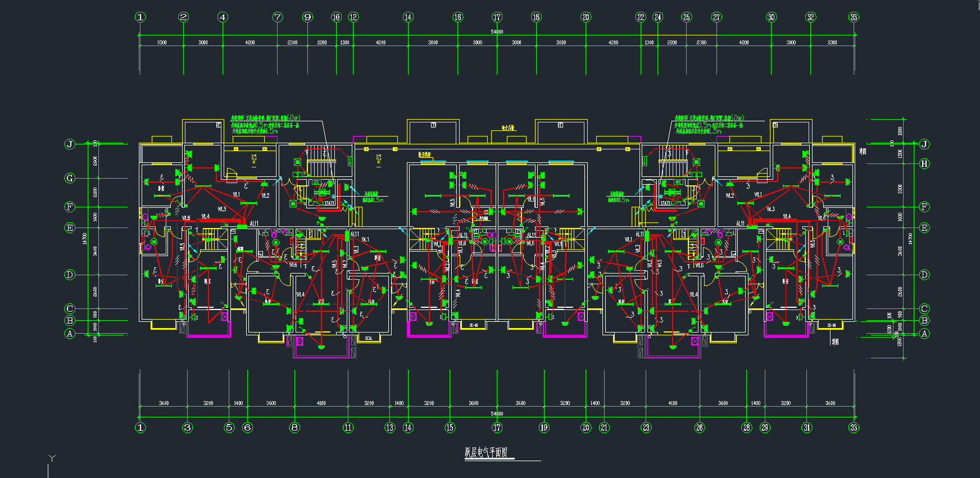Click the axis bubble labeled 22

[641, 17]
